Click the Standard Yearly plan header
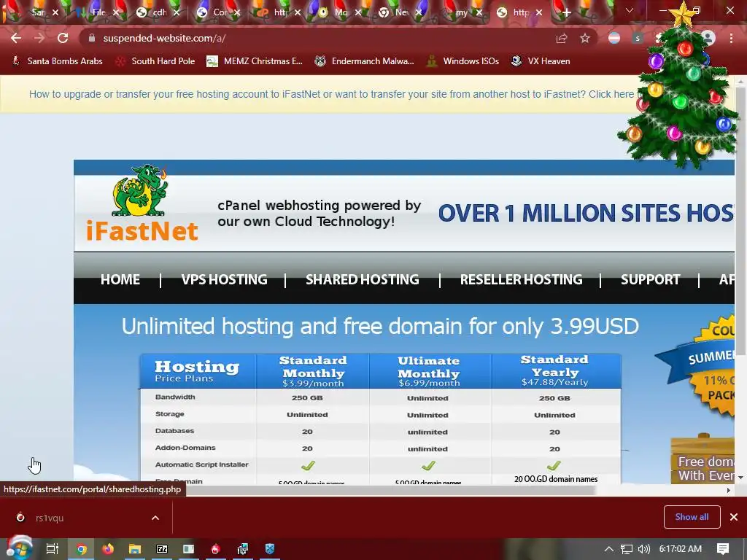747x560 pixels. (x=555, y=370)
